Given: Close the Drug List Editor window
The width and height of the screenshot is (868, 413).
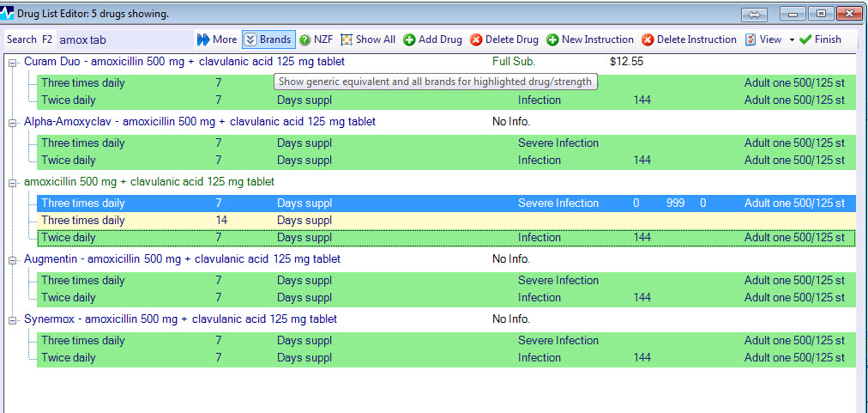Looking at the screenshot, I should tap(849, 14).
